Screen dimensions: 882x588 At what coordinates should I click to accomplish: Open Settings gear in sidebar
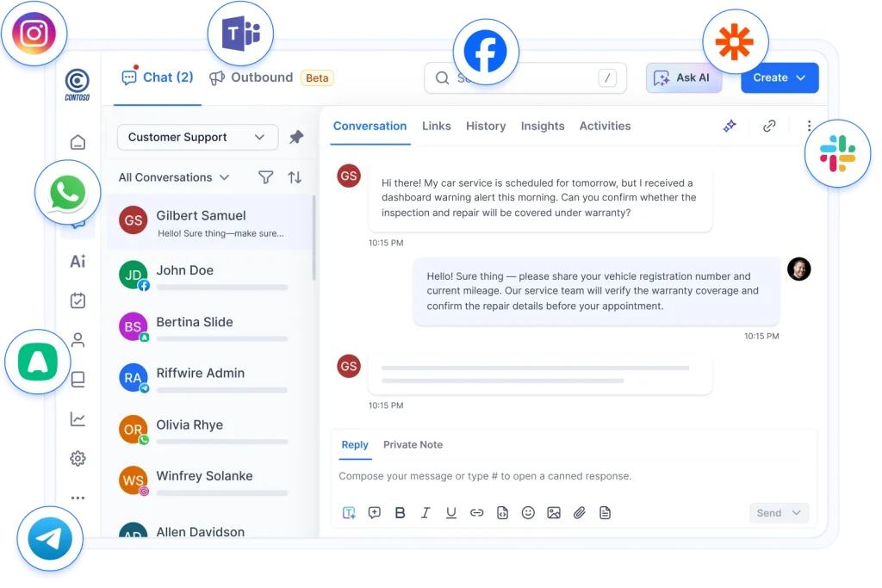(78, 458)
